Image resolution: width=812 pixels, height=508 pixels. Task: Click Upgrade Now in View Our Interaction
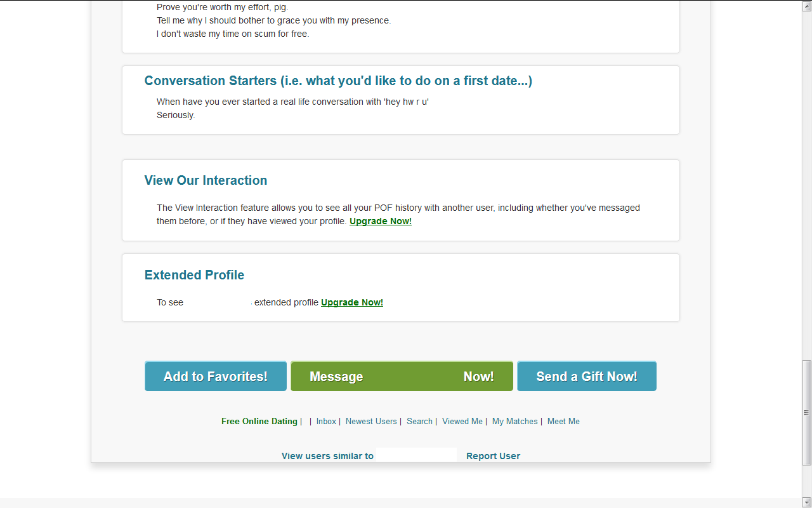(x=381, y=222)
